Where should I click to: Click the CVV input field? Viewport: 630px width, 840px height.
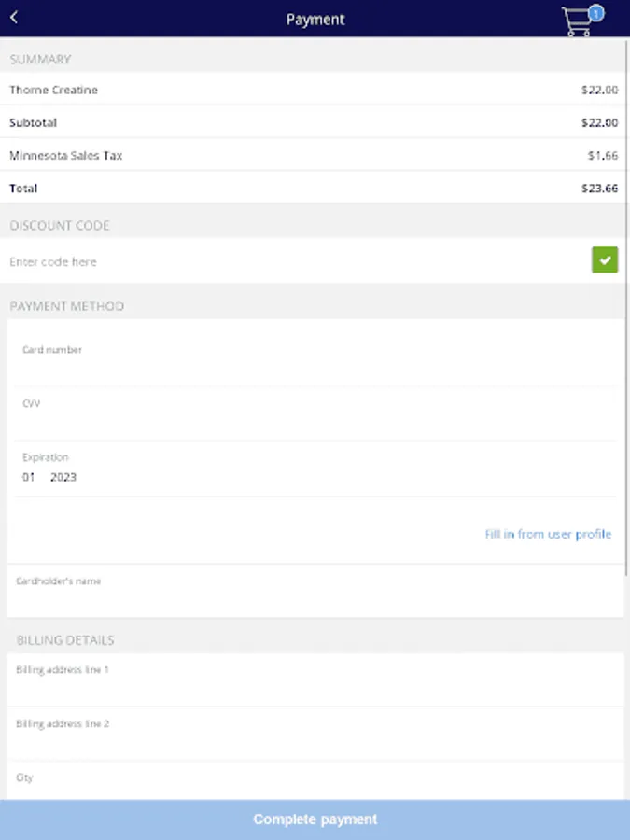315,418
